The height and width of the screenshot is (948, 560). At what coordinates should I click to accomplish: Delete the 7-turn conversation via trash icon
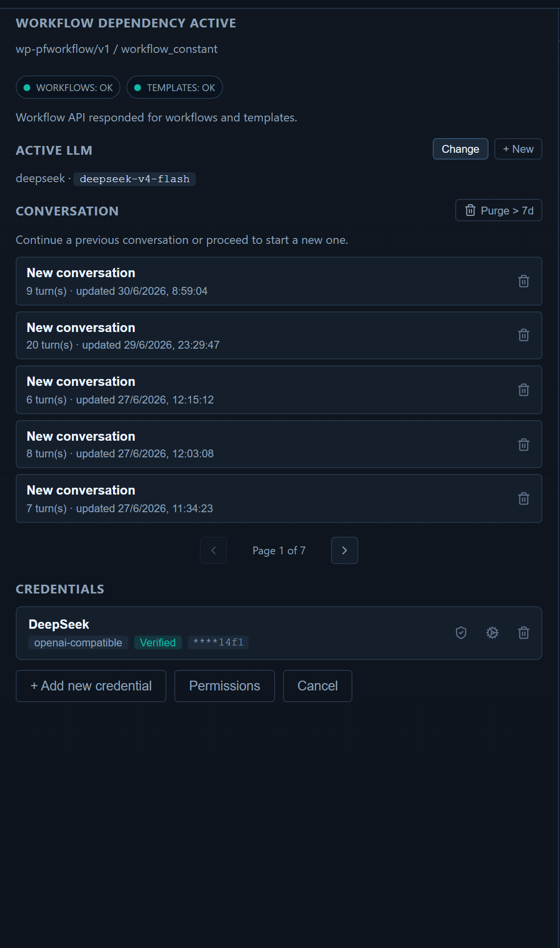[524, 498]
